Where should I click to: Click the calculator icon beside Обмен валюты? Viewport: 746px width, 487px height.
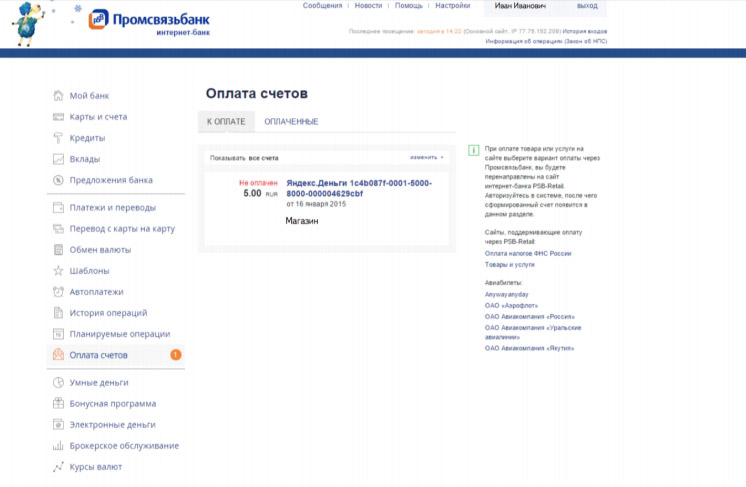[58, 250]
